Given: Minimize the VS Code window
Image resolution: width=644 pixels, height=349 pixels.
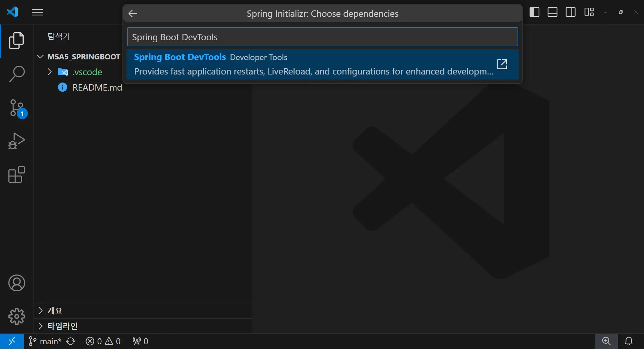Looking at the screenshot, I should tap(605, 12).
